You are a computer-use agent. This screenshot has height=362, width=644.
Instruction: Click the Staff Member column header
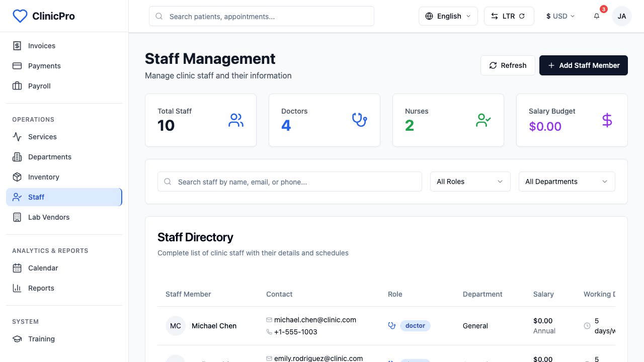pyautogui.click(x=188, y=294)
